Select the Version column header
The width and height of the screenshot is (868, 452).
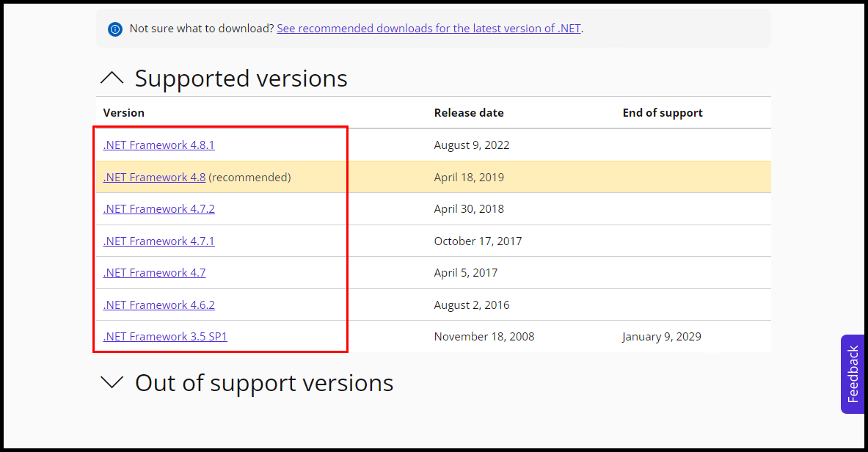123,112
